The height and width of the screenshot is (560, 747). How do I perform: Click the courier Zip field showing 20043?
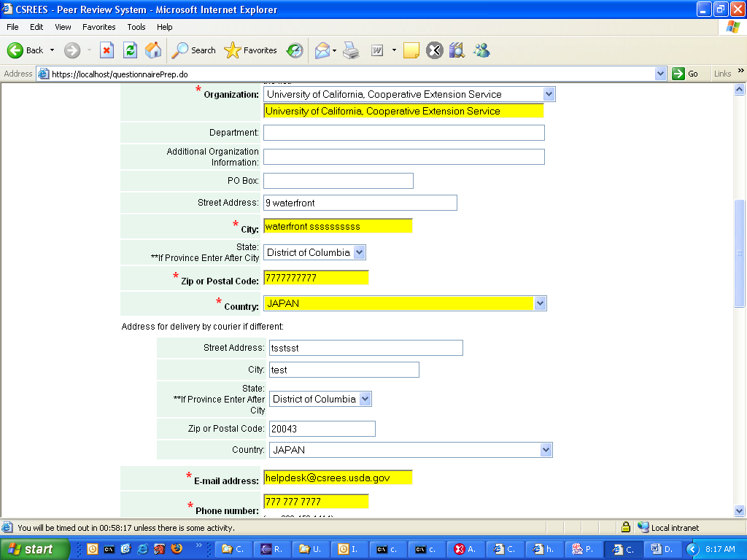tap(322, 429)
